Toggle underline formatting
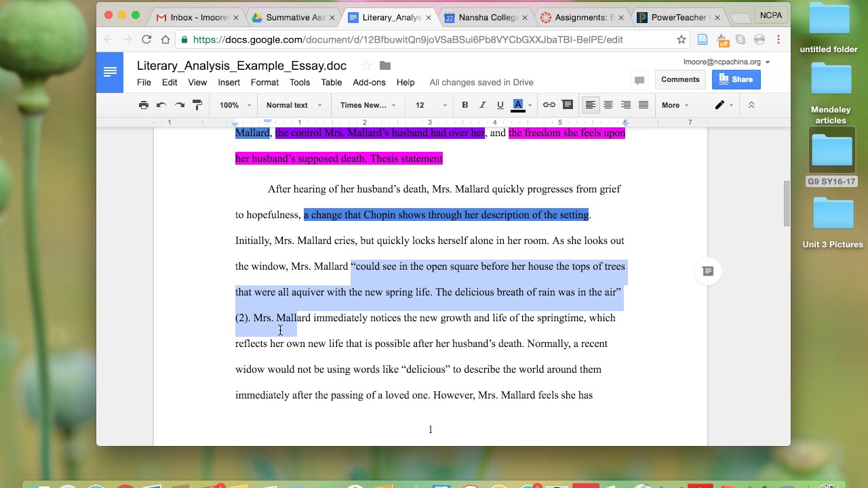868x488 pixels. (x=500, y=105)
